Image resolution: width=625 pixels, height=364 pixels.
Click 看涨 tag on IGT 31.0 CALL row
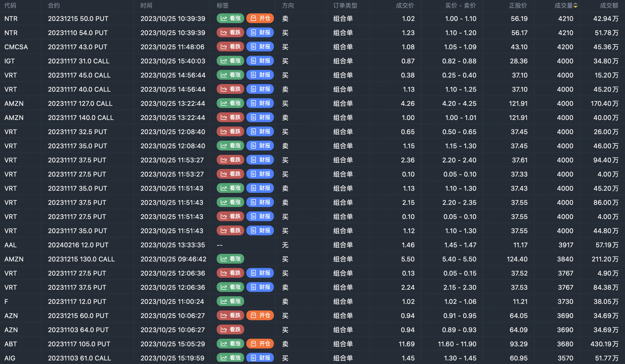coord(231,61)
